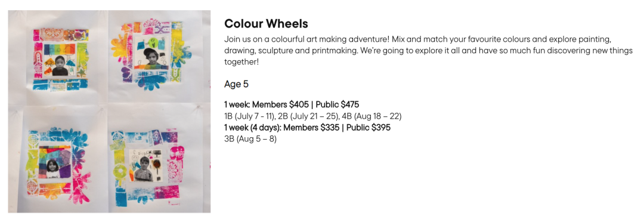Click the child's photo in bottom-right artwork

pos(144,167)
